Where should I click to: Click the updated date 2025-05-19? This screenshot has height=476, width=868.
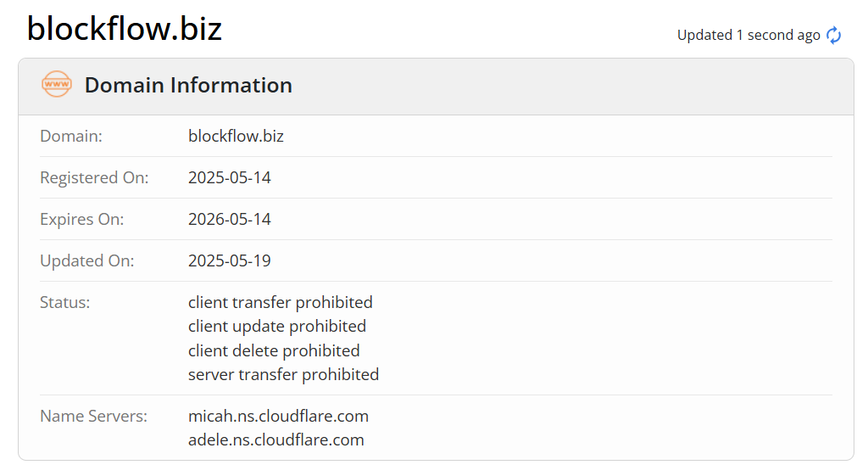point(229,260)
